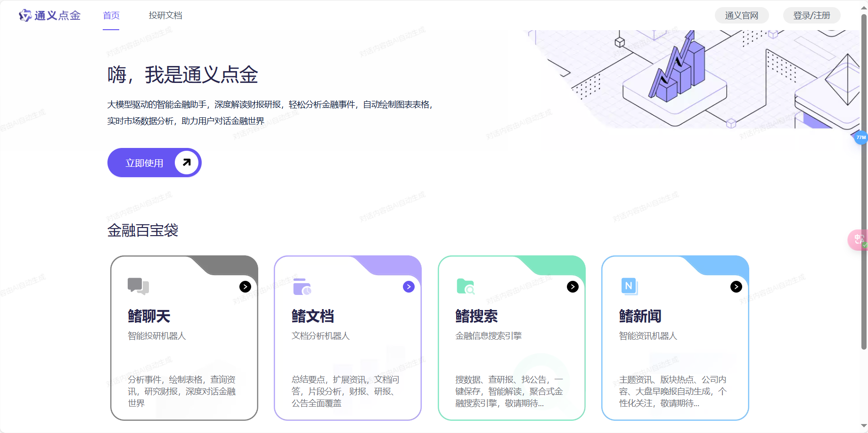868x433 pixels.
Task: Switch to the 投研文档 tab
Action: tap(165, 16)
